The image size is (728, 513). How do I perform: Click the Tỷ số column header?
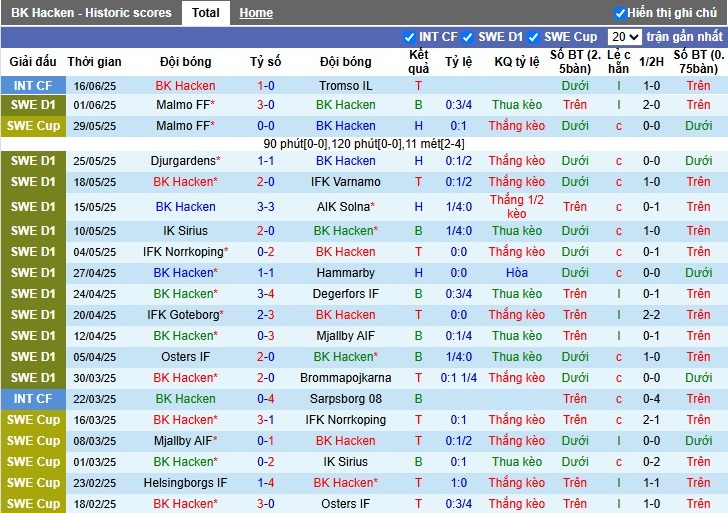(x=266, y=62)
